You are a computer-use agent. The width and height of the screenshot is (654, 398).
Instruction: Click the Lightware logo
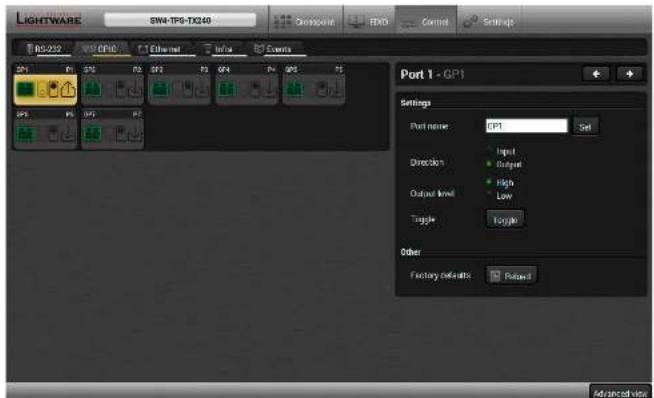pos(48,20)
